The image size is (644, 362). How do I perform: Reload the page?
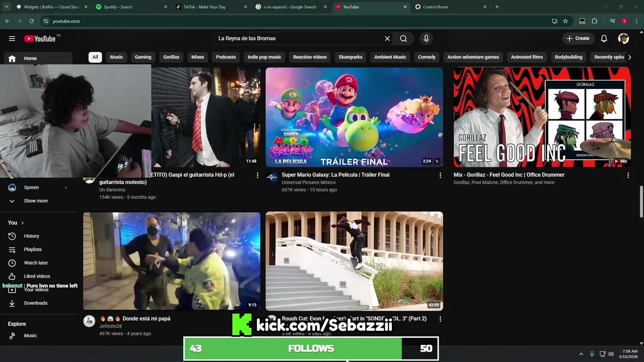coord(31,21)
